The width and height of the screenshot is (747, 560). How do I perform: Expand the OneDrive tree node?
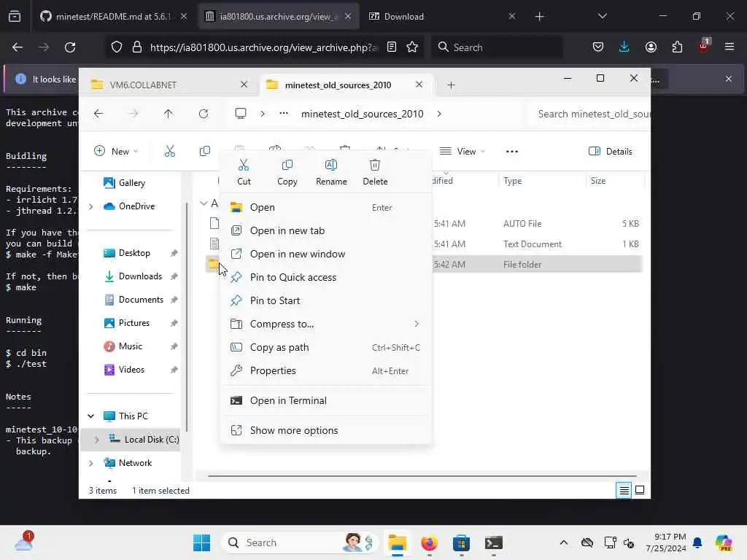click(90, 206)
